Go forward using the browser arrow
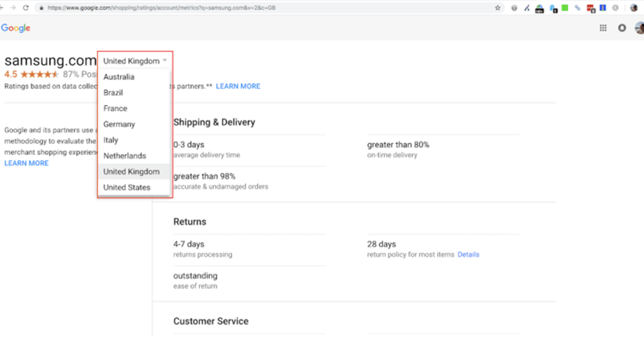The width and height of the screenshot is (644, 337). (x=13, y=8)
